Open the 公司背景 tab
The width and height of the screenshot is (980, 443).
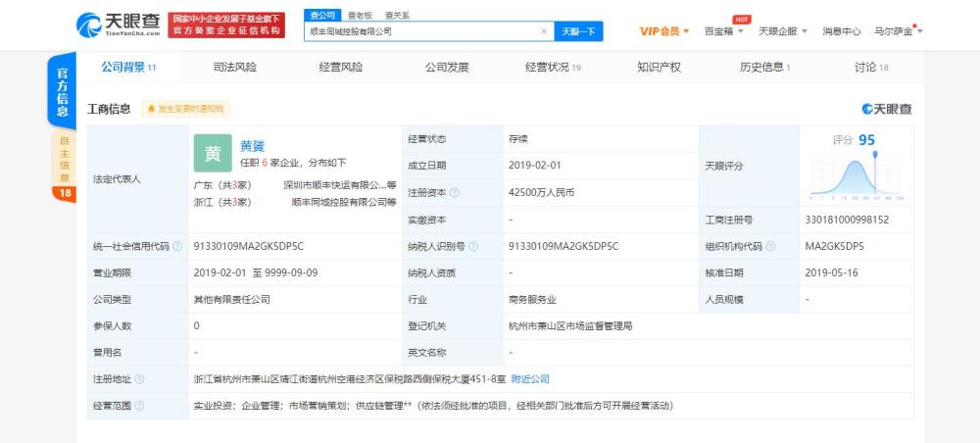click(128, 68)
